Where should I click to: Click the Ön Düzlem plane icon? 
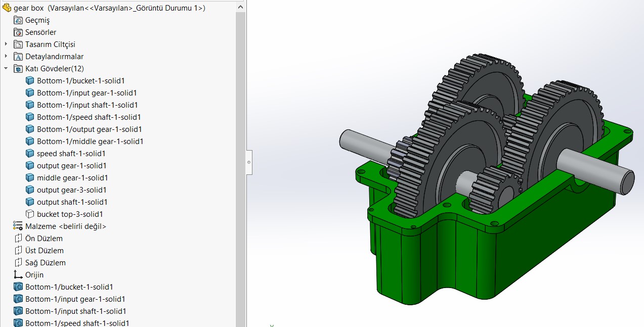click(x=18, y=239)
